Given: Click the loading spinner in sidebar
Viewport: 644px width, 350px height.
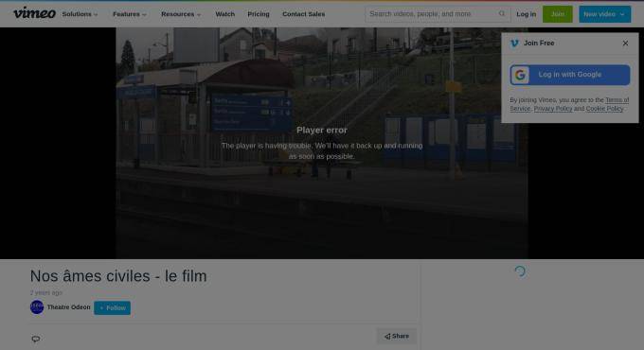Looking at the screenshot, I should (520, 271).
